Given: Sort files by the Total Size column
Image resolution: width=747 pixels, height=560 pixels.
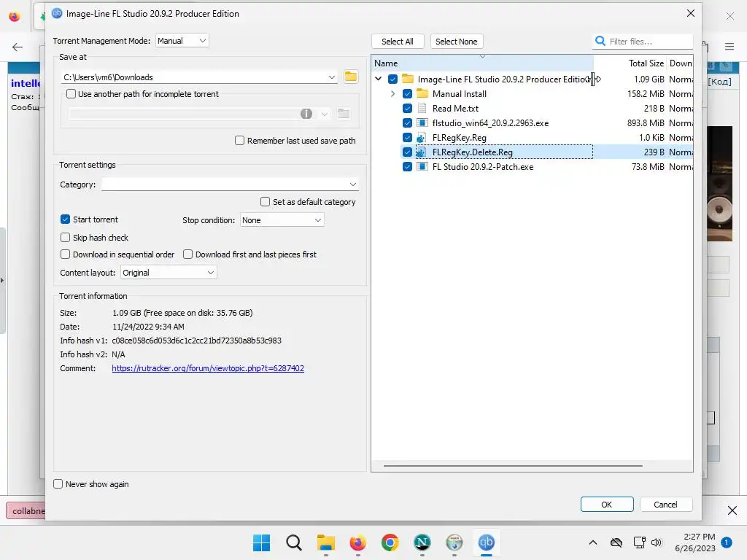Looking at the screenshot, I should click(x=630, y=63).
